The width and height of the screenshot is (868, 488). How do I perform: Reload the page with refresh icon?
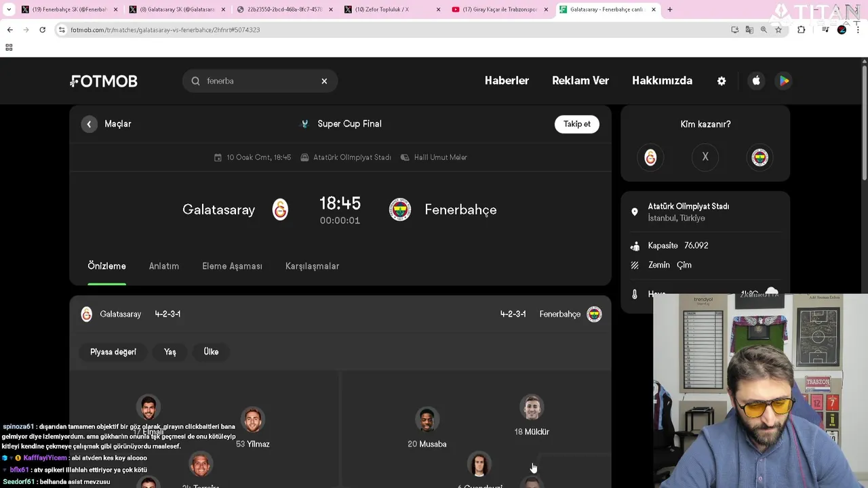click(43, 30)
